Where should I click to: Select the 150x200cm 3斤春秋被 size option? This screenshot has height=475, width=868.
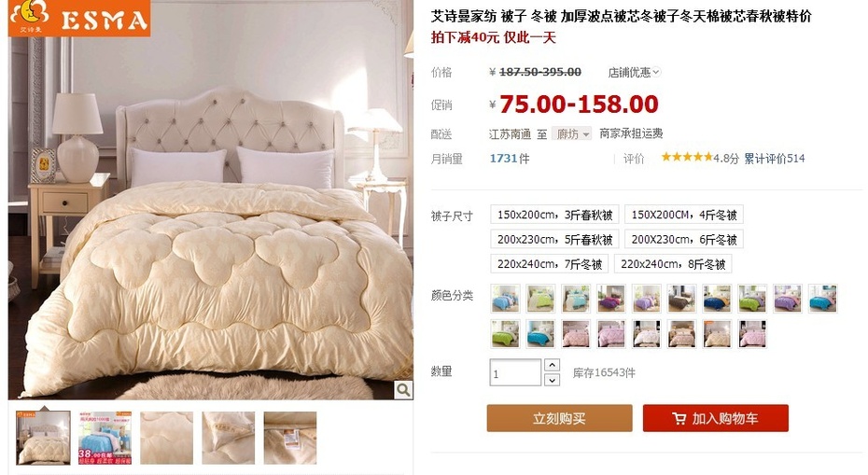(554, 215)
